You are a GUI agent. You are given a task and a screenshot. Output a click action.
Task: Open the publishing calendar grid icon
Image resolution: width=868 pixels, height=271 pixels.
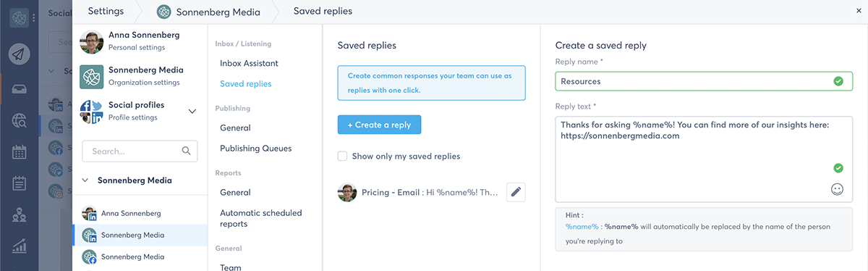[20, 152]
